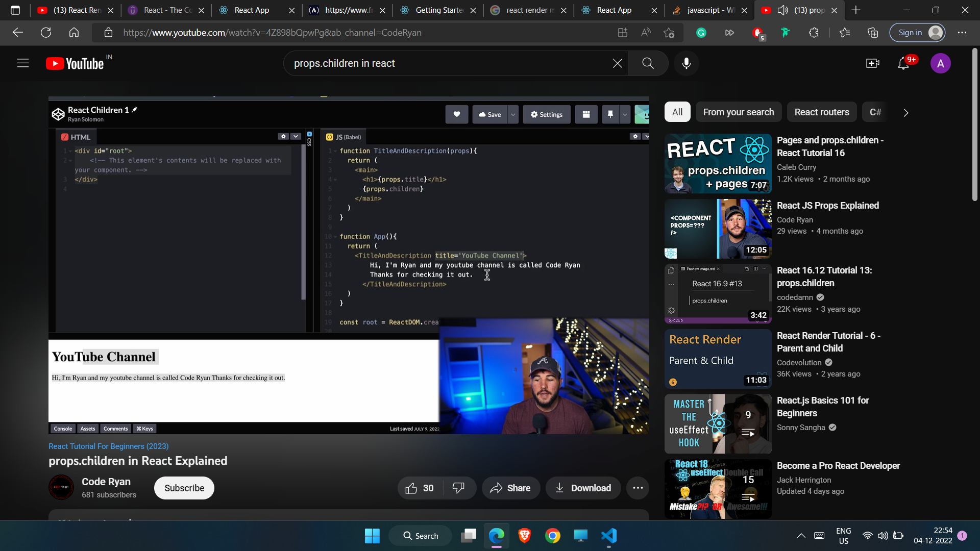Open Windows Start menu
The height and width of the screenshot is (551, 980).
372,536
